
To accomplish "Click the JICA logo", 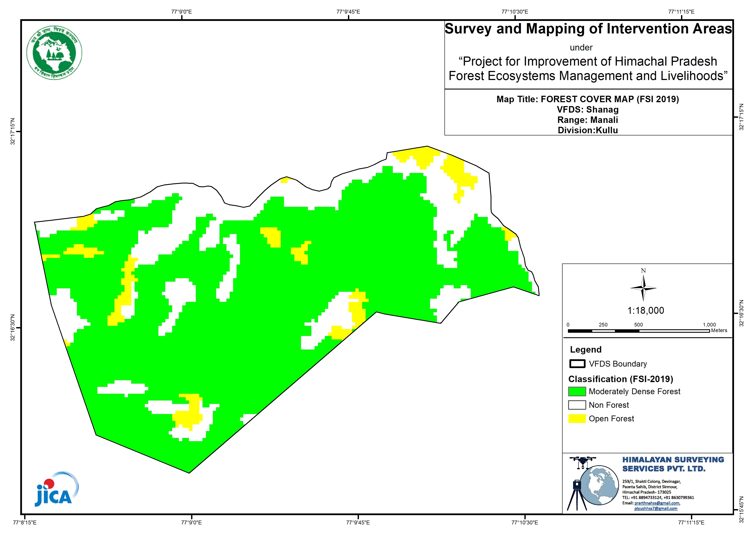I will [x=57, y=489].
